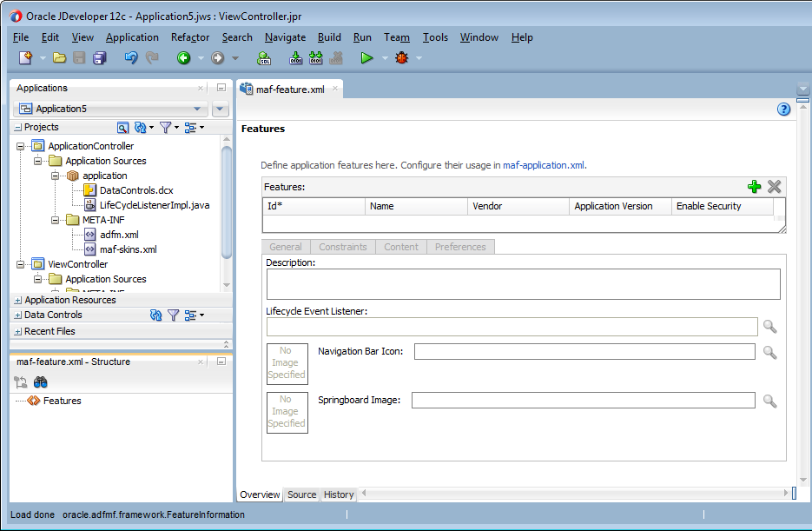Switch to the Source tab
Viewport: 812px width, 531px height.
[301, 494]
